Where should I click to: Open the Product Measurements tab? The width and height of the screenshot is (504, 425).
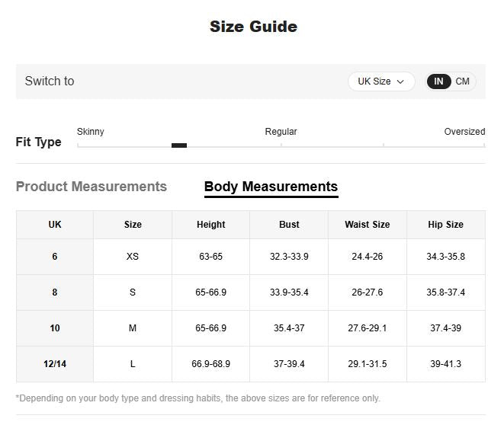click(x=91, y=187)
